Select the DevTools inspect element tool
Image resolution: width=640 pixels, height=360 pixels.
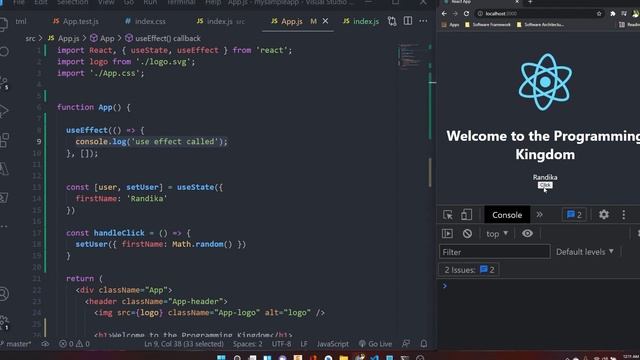448,215
